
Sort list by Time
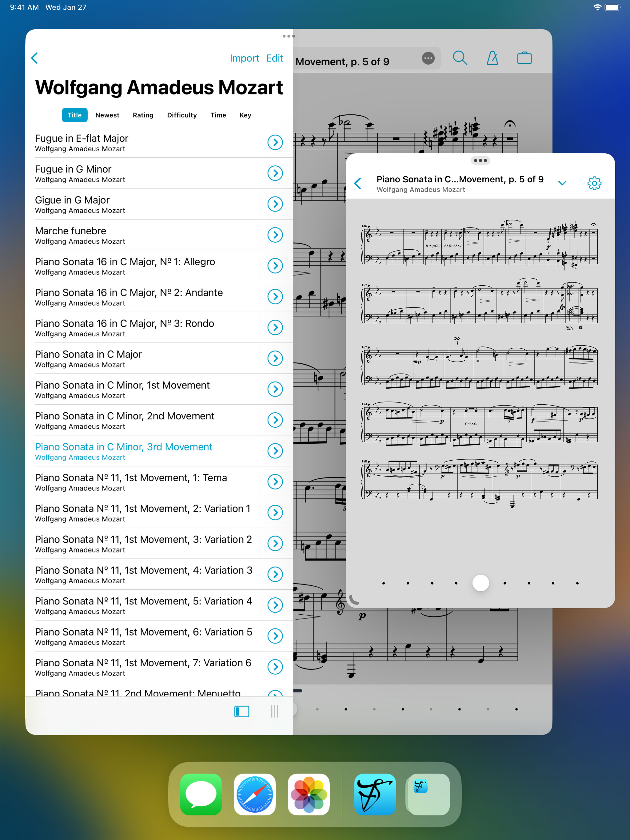[x=218, y=115]
